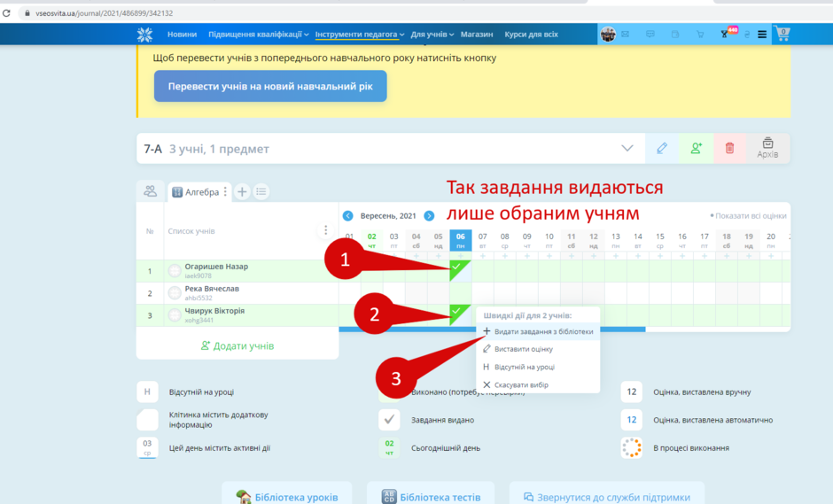Go to previous month arrow
833x504 pixels.
point(348,215)
